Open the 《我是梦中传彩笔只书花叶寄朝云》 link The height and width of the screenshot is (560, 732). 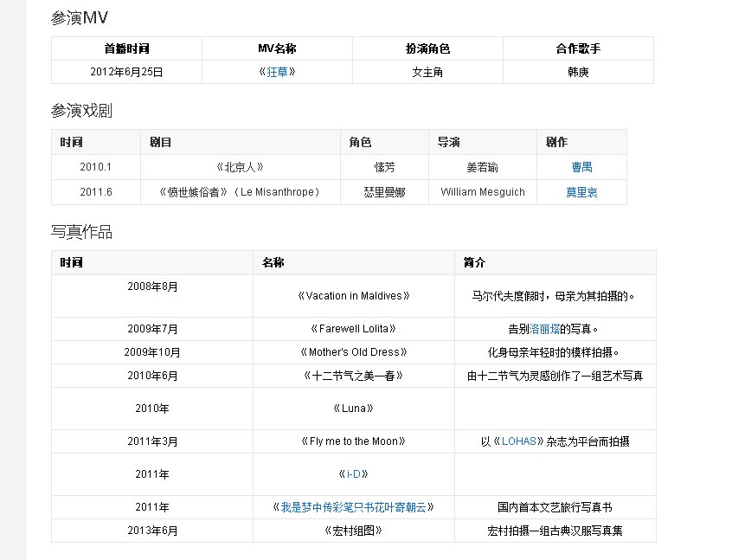(x=351, y=506)
